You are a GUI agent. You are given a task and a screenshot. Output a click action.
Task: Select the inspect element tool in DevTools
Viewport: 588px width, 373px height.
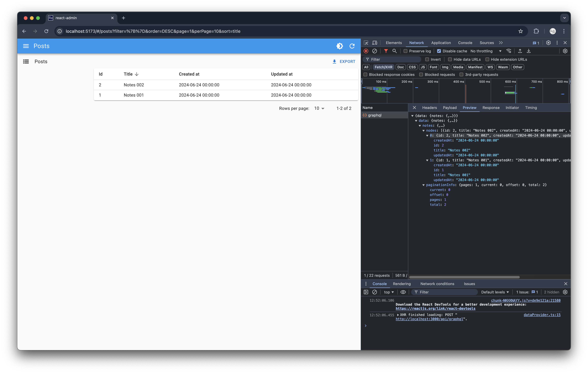point(366,42)
